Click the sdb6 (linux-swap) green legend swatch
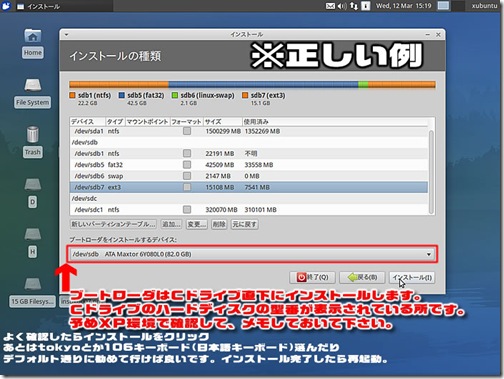The width and height of the screenshot is (504, 379). 175,95
